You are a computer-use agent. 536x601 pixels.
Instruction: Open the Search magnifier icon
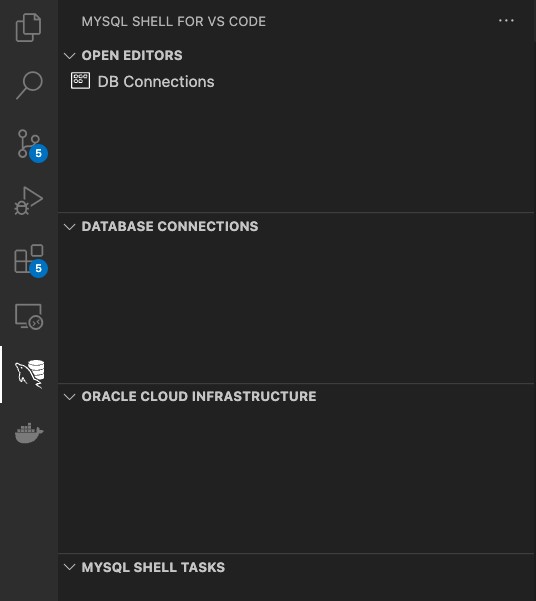(29, 85)
